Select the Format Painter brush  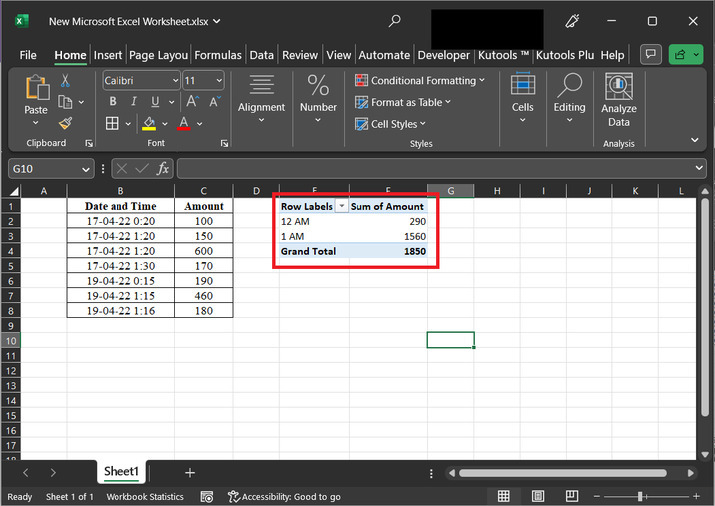point(66,123)
